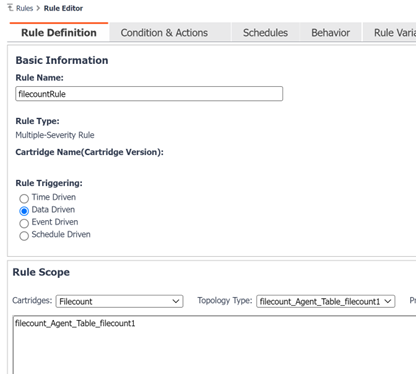Viewport: 416px width, 374px height.
Task: Open the Condition & Actions tab
Action: [164, 33]
